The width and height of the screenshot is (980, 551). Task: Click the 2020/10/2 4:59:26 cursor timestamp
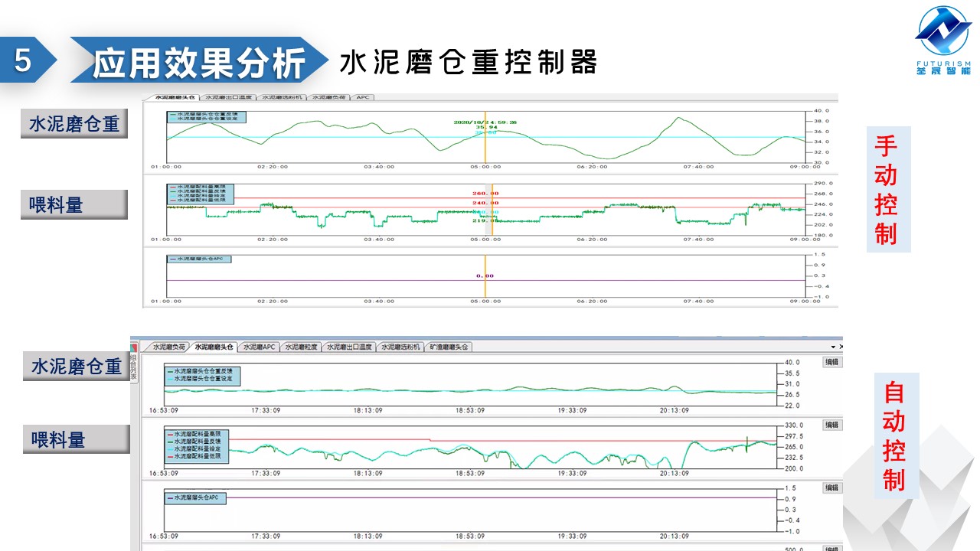[x=485, y=122]
